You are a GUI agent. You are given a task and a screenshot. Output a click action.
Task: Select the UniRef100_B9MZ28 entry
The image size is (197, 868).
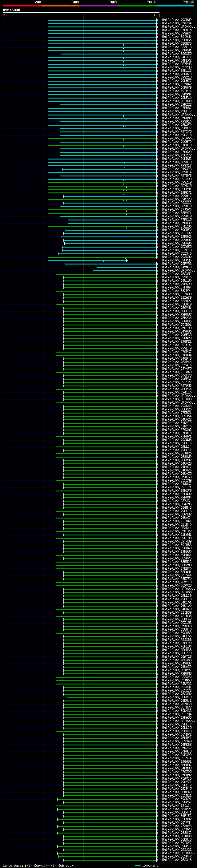[x=177, y=199]
